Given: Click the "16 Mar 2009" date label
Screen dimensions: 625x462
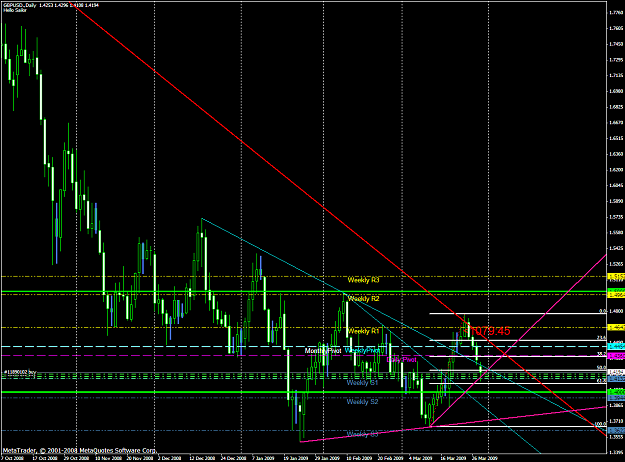Looking at the screenshot, I should tap(453, 458).
